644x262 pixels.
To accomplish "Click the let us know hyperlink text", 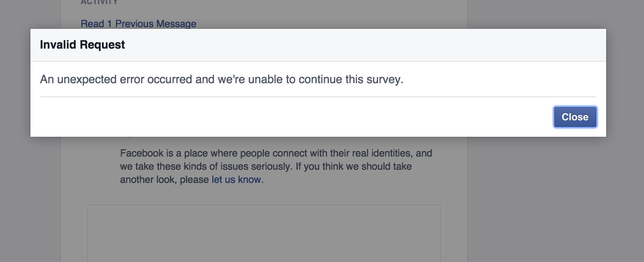I will (x=235, y=179).
